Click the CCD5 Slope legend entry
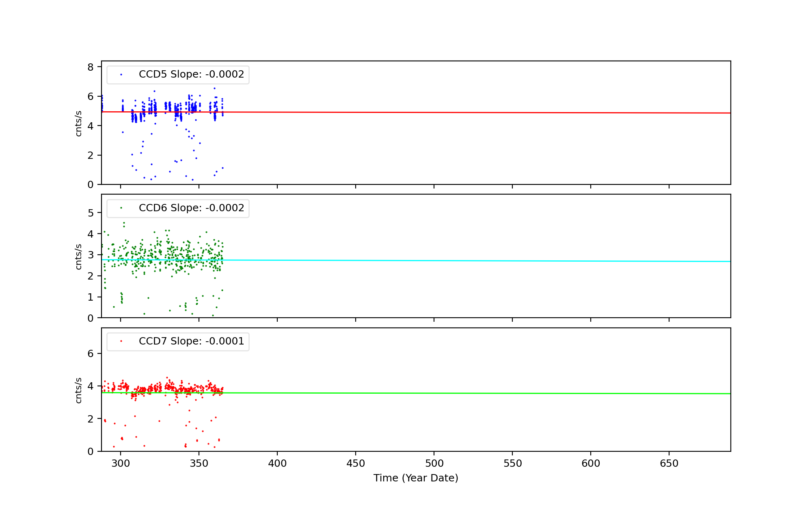The height and width of the screenshot is (507, 812). click(x=191, y=74)
